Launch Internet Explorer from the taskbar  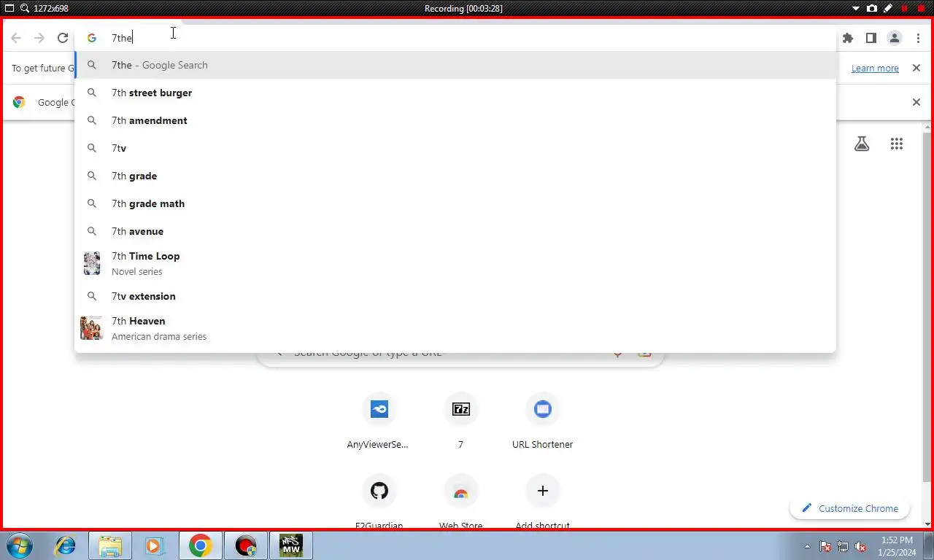(66, 545)
